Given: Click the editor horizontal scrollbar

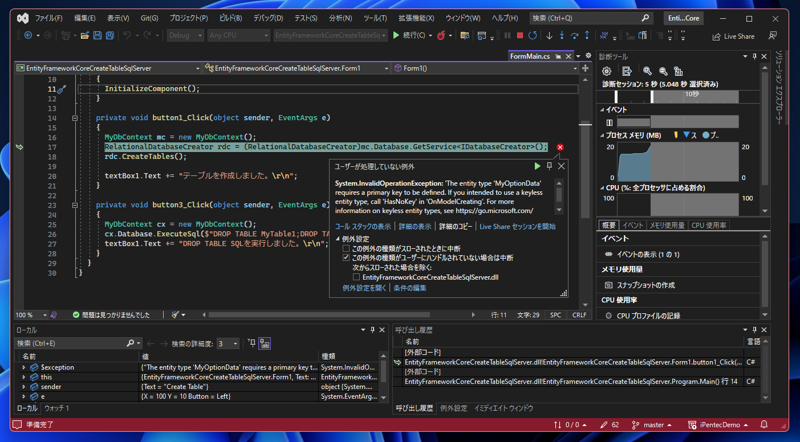Looking at the screenshot, I should (319, 315).
